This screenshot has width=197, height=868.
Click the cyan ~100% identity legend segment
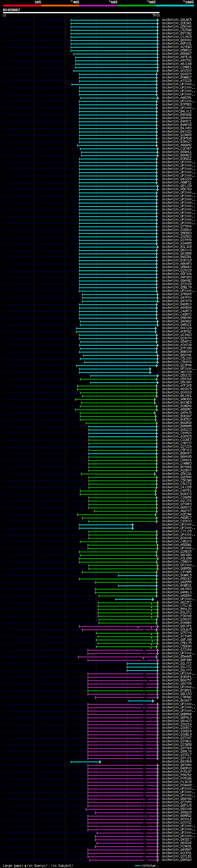175,6
